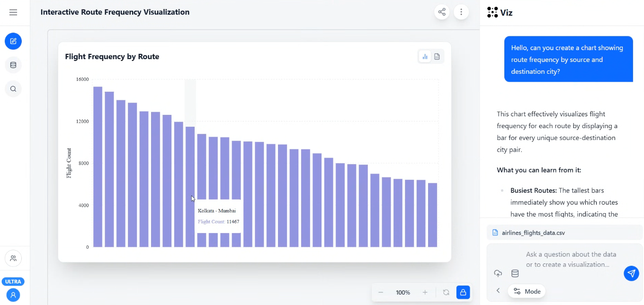Open the three-dot more options menu

(x=461, y=12)
